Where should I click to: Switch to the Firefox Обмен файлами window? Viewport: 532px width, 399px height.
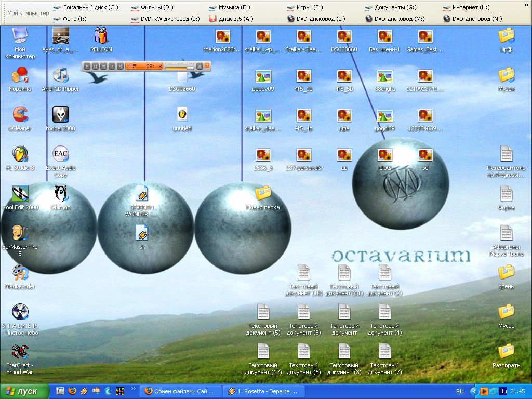(x=181, y=391)
